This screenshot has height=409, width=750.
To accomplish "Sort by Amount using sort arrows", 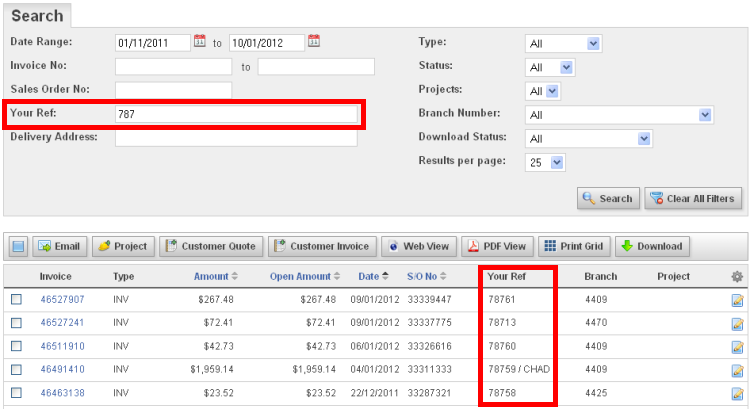I will click(x=234, y=276).
